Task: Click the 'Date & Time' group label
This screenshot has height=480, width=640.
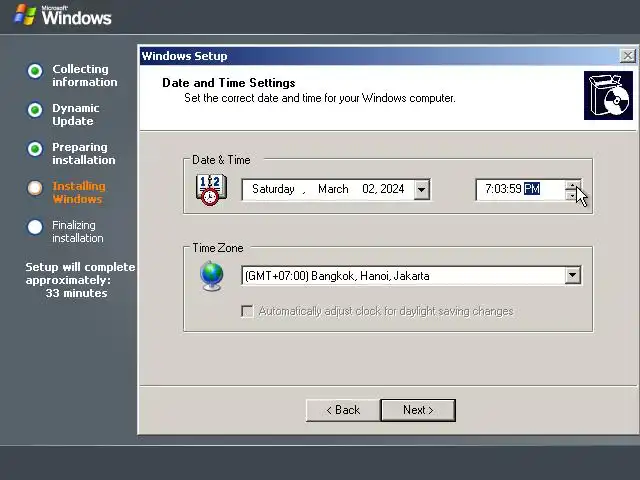Action: [221, 160]
